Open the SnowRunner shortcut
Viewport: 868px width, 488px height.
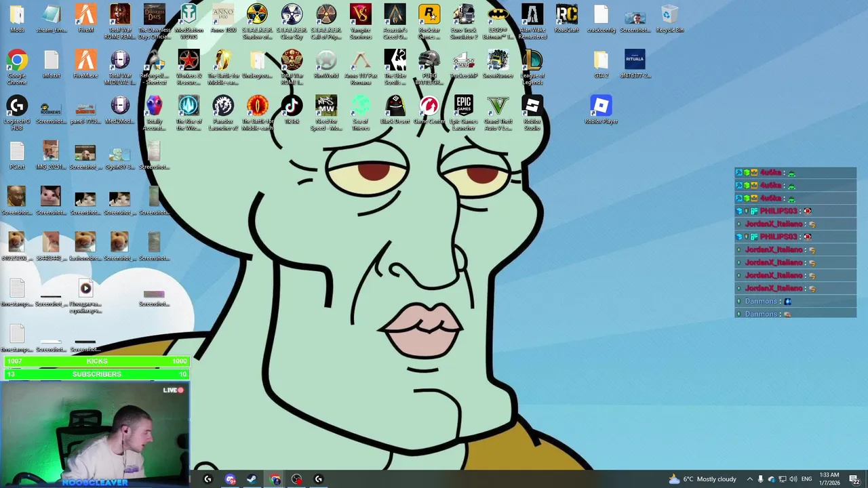[x=498, y=64]
